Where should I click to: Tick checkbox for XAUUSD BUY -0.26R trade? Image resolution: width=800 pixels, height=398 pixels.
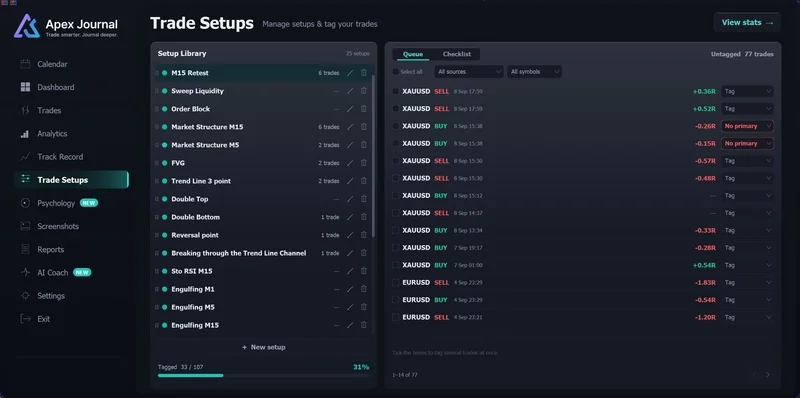[395, 126]
